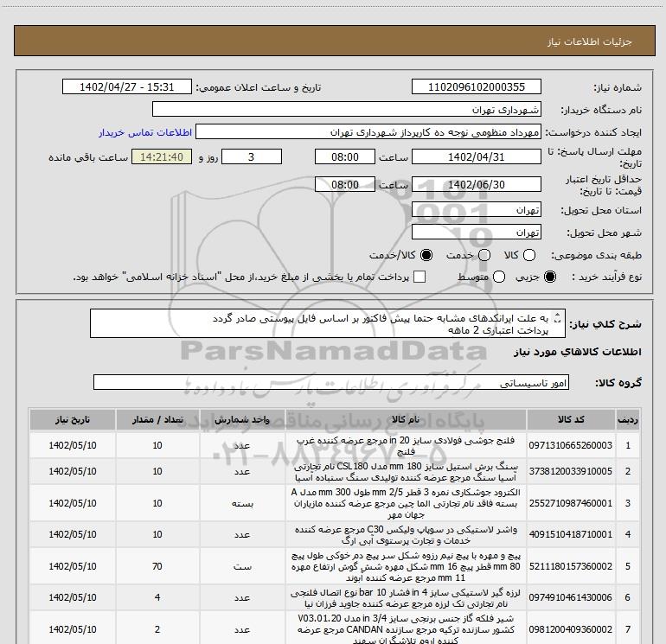Click the buyer organization name field
666x644 pixels.
click(347, 109)
